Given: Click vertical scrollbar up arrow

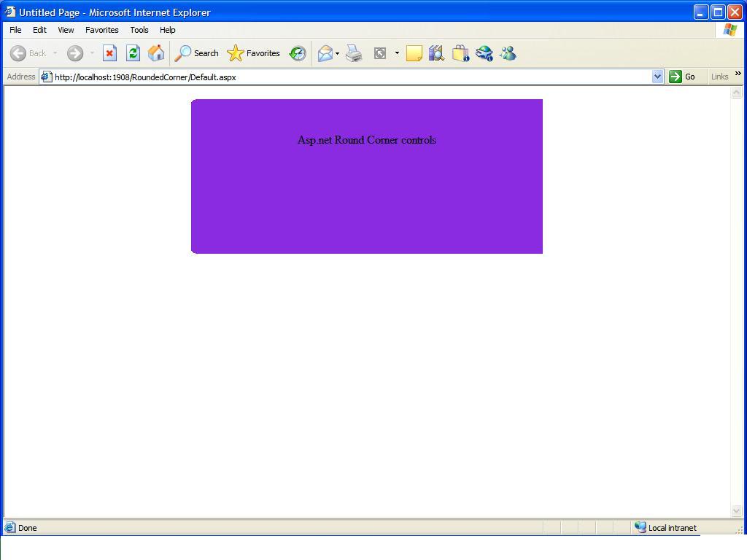Looking at the screenshot, I should (x=737, y=93).
